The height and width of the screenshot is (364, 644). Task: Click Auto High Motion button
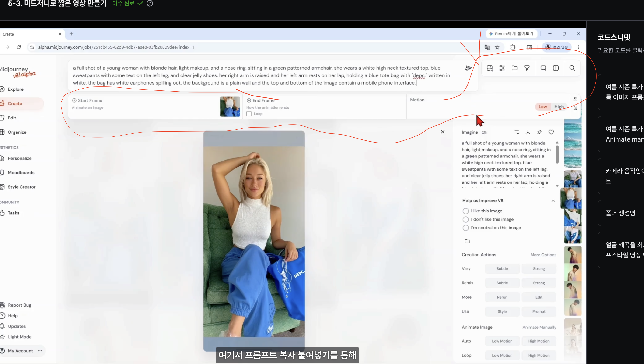[539, 341]
